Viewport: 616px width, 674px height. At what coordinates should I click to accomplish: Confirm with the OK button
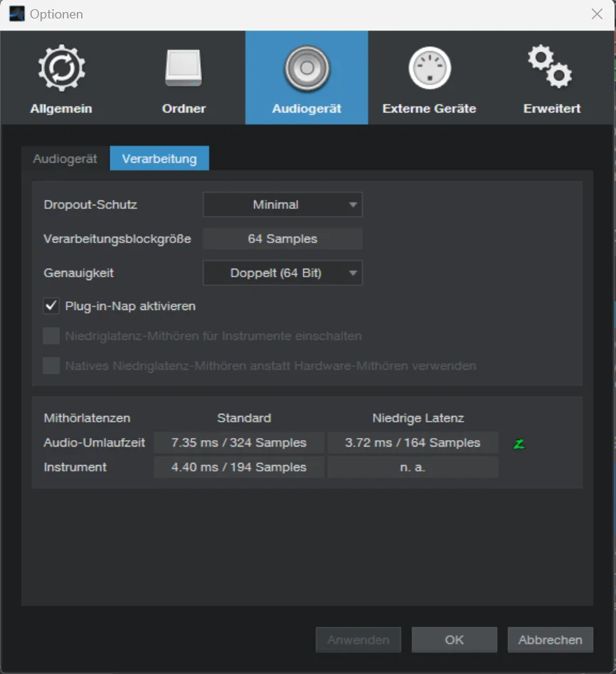[455, 640]
